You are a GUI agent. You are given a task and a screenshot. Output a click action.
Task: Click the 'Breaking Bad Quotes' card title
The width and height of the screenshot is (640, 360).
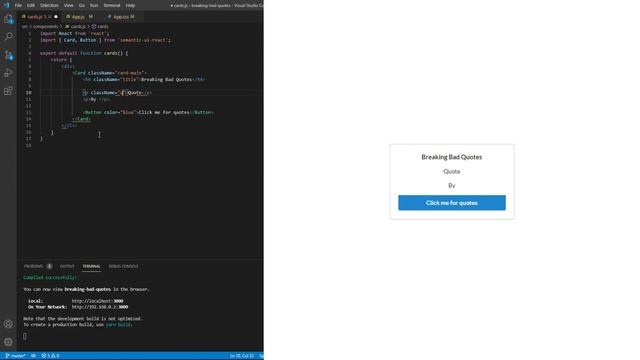tap(452, 157)
